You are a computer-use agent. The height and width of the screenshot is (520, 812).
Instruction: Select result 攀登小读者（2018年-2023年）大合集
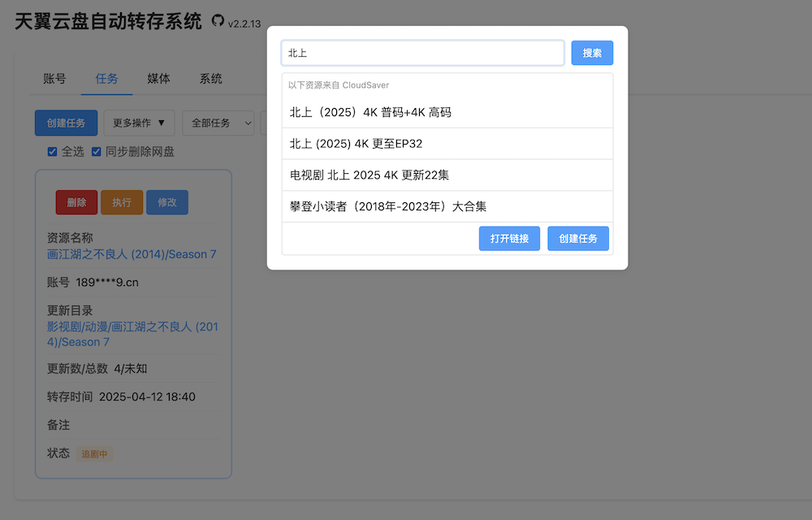pyautogui.click(x=447, y=206)
